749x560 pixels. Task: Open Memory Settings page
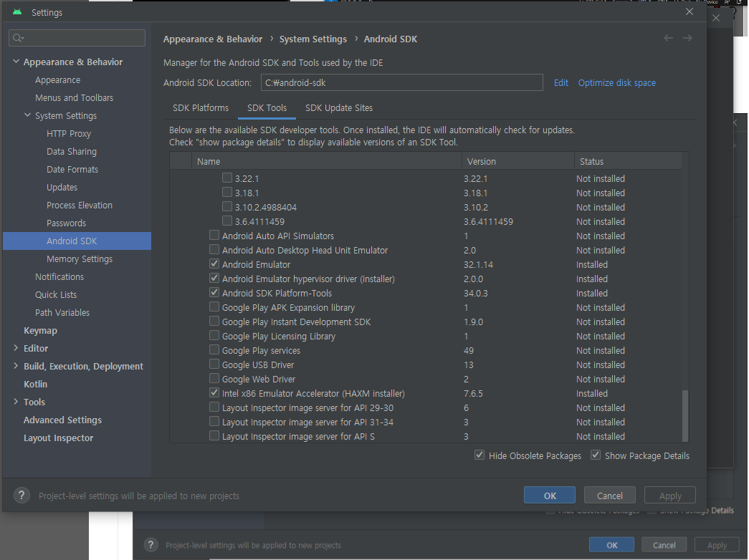[x=80, y=259]
